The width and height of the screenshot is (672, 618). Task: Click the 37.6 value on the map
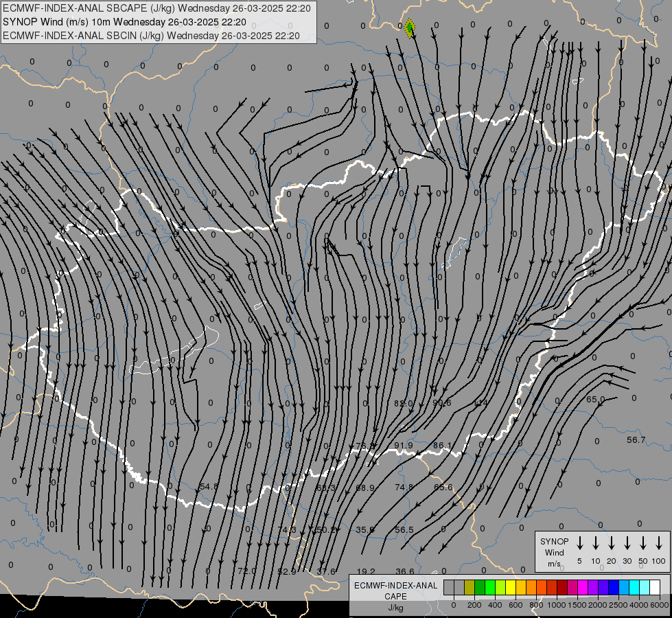pos(326,571)
